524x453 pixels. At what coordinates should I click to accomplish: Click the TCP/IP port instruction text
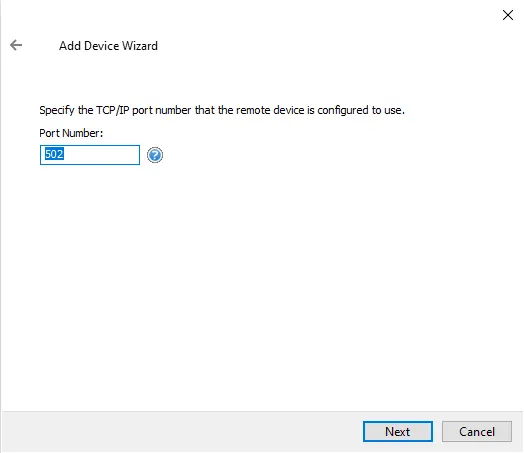pyautogui.click(x=222, y=110)
